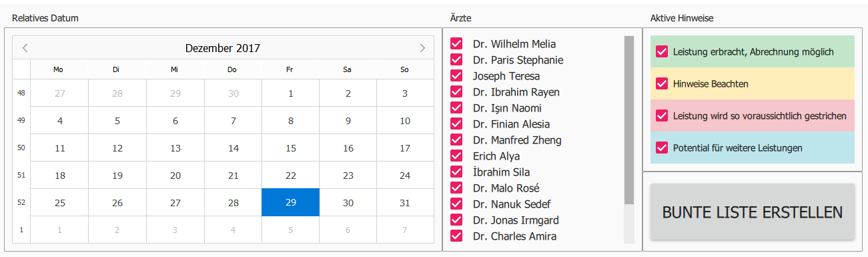Select greyed-out November 27 date
The width and height of the screenshot is (868, 257).
[x=60, y=93]
